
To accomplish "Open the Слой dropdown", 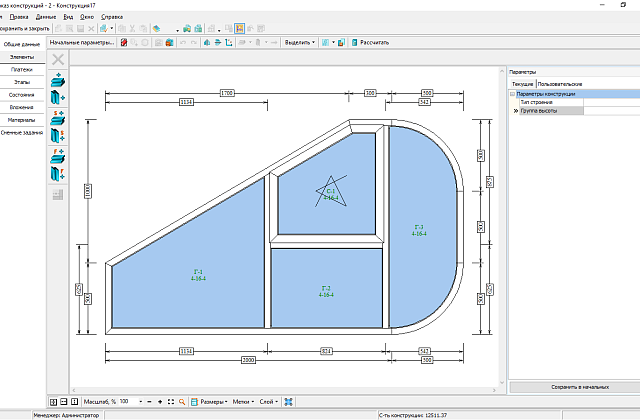I will [269, 402].
